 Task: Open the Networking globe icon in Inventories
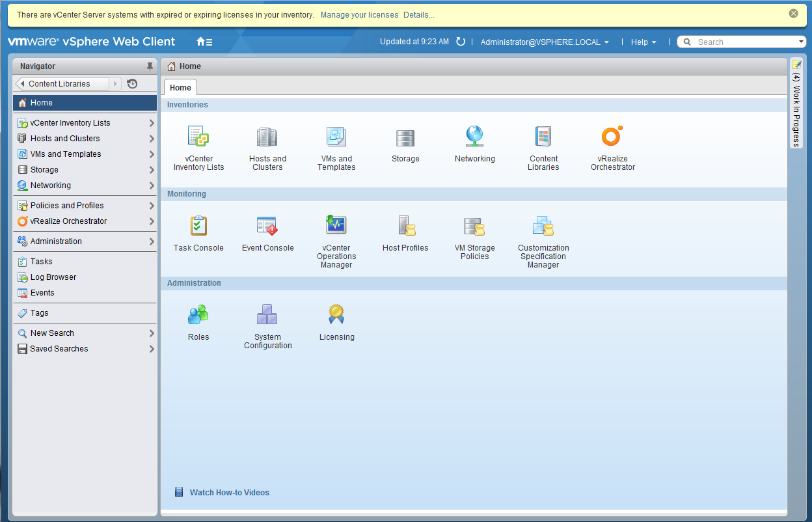474,136
